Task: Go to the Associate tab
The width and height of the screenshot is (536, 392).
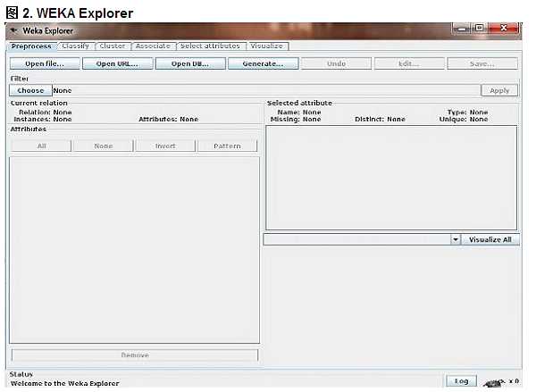Action: (x=153, y=46)
